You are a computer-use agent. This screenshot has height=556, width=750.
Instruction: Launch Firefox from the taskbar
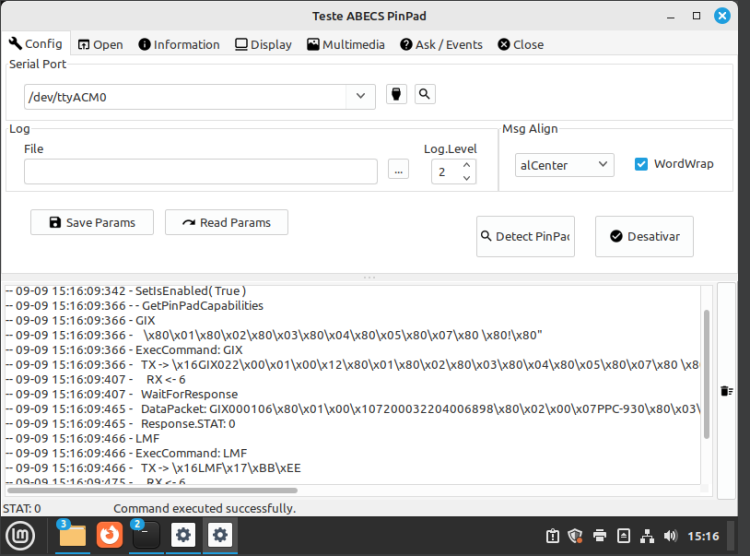(110, 535)
